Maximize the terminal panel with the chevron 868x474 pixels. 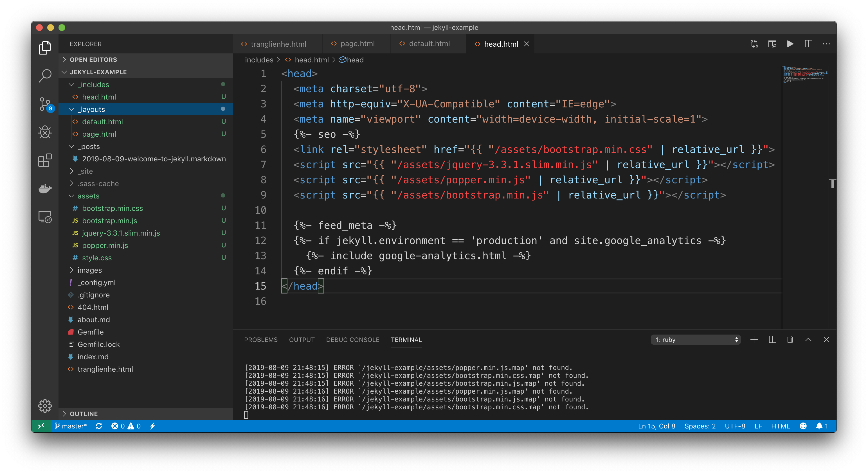tap(808, 340)
